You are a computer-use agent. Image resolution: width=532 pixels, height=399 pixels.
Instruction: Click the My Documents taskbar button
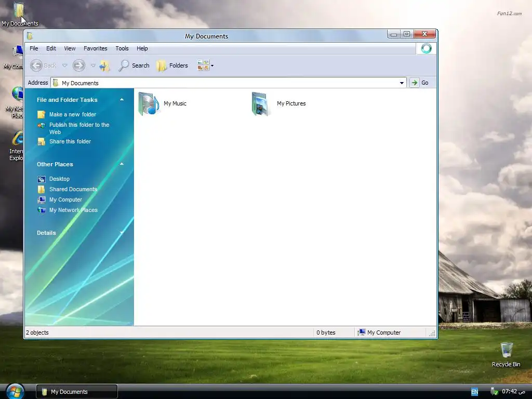[x=77, y=392]
